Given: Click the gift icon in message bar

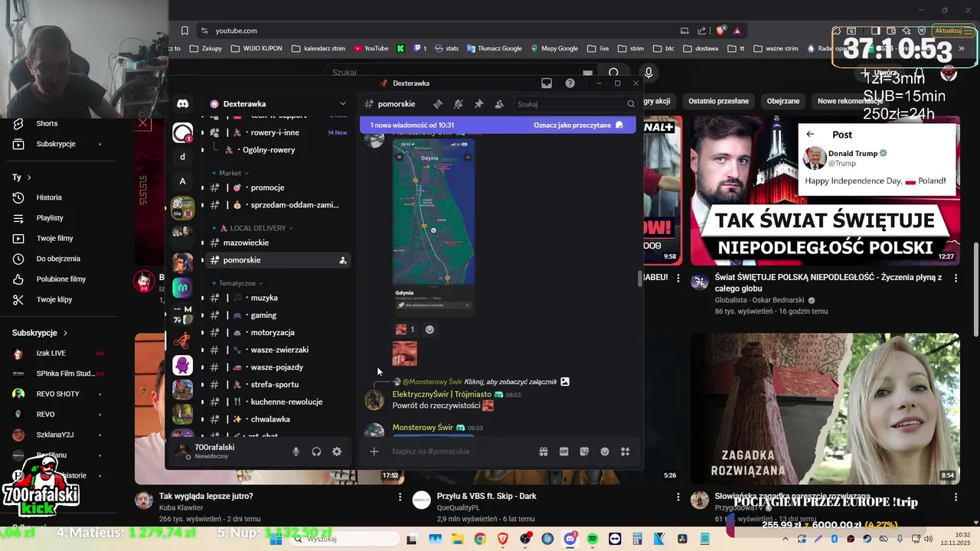Looking at the screenshot, I should click(x=544, y=452).
